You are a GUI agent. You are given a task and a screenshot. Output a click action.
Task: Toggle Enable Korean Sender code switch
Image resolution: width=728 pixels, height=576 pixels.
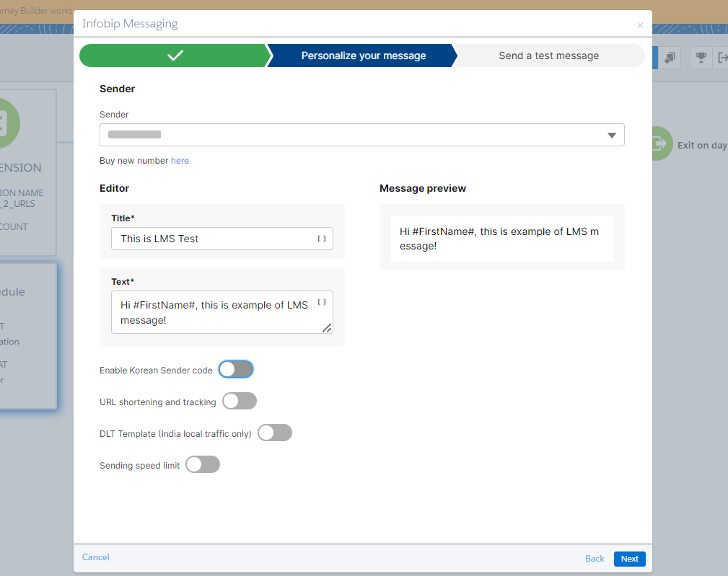236,370
